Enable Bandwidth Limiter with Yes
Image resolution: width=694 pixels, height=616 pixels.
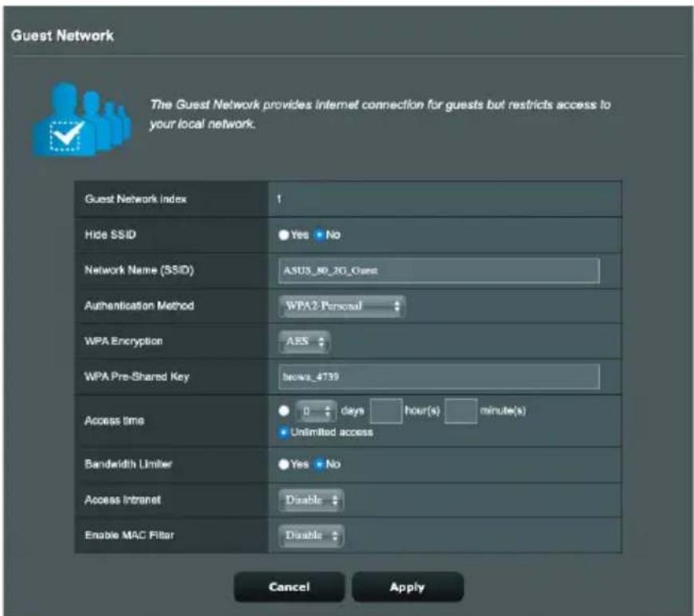pos(284,465)
